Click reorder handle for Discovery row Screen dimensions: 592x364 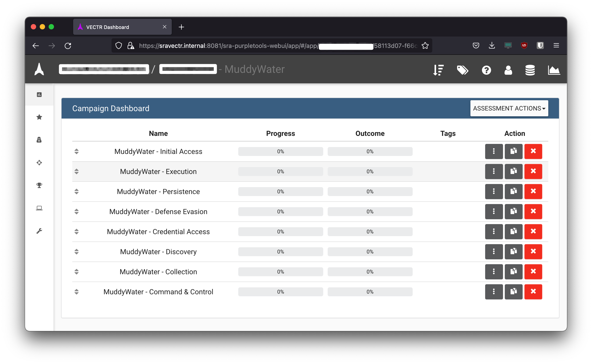click(77, 251)
